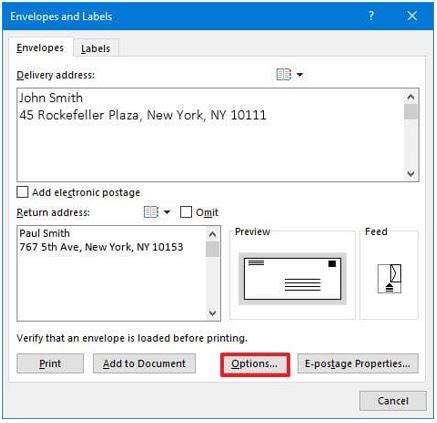Open return address book icon

click(151, 212)
